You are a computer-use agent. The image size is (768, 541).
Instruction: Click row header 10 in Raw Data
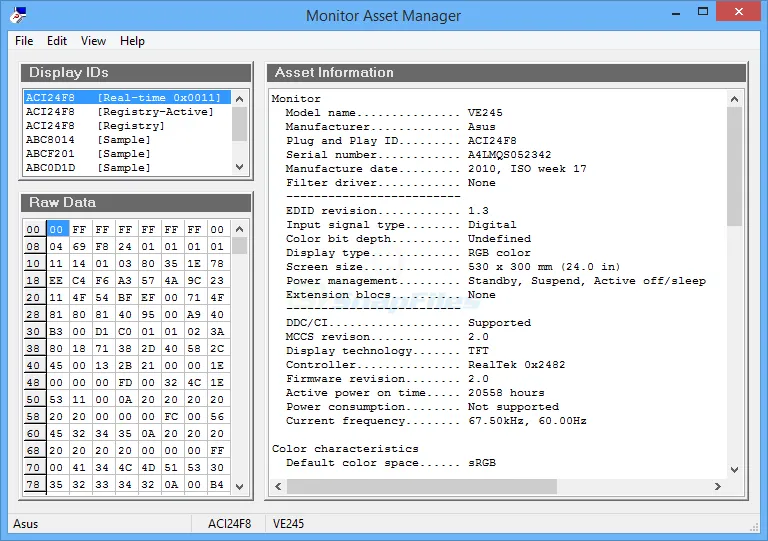coord(33,263)
